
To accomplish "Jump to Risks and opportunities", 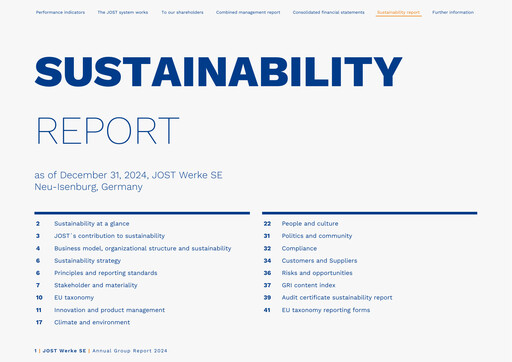I will coord(317,273).
